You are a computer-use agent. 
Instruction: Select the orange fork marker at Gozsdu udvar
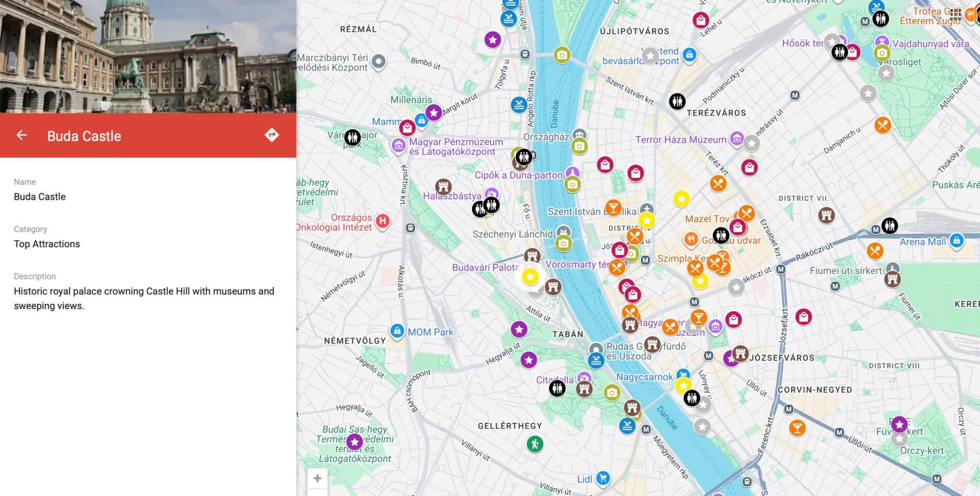[x=690, y=238]
